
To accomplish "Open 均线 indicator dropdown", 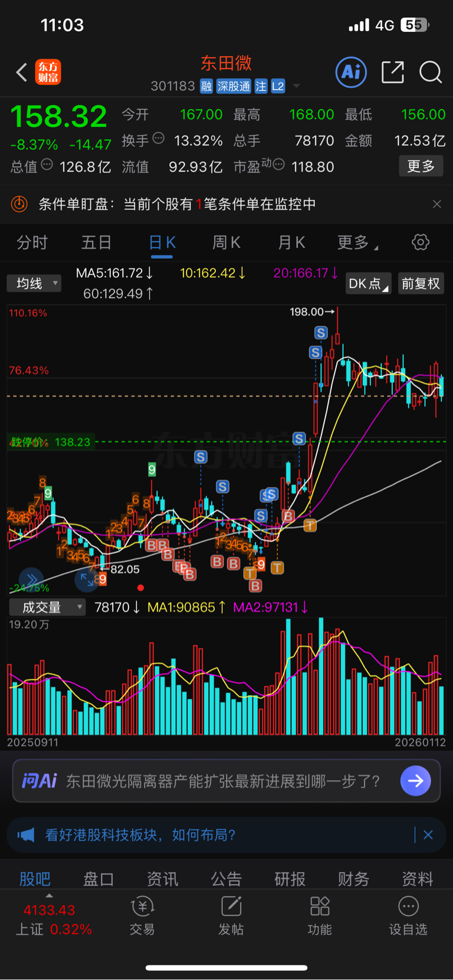I will 34,283.
